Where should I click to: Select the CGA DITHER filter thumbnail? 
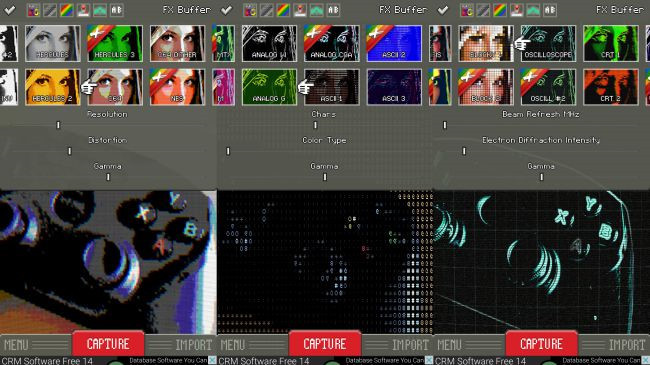[x=177, y=44]
